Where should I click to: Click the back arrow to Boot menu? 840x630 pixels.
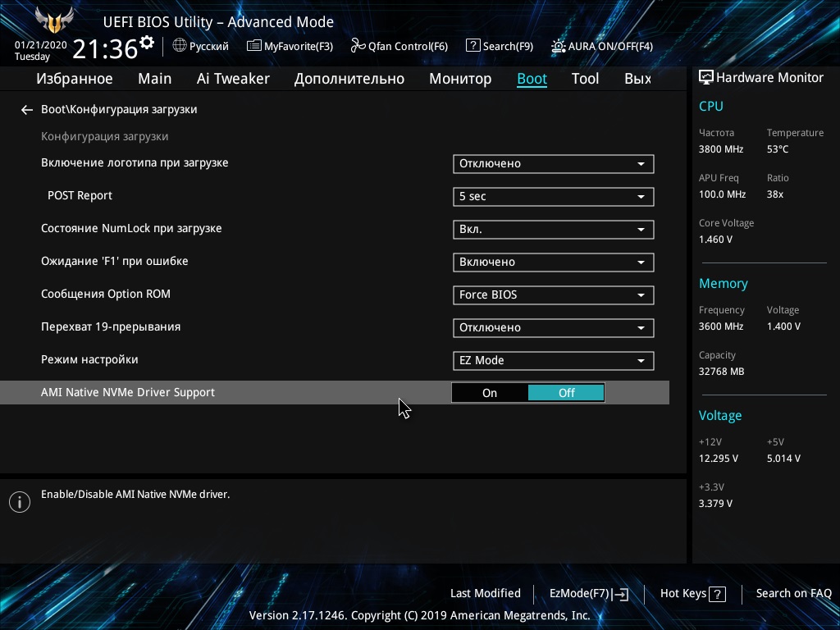(27, 110)
